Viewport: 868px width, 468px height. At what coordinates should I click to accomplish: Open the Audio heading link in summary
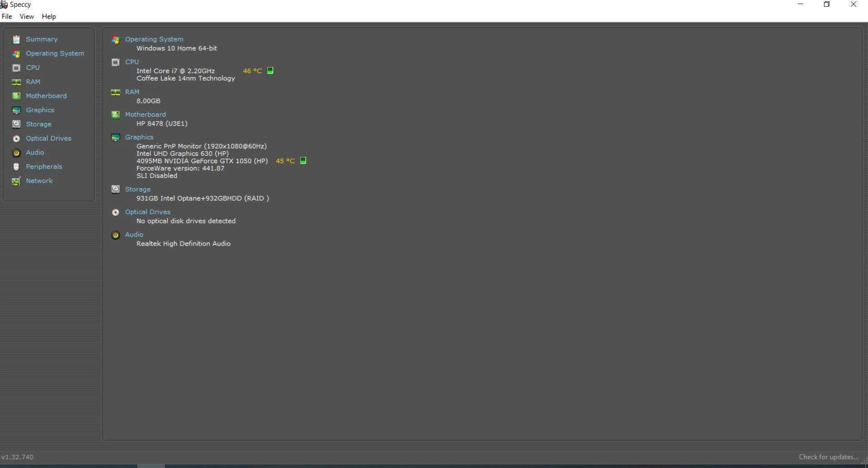click(134, 235)
